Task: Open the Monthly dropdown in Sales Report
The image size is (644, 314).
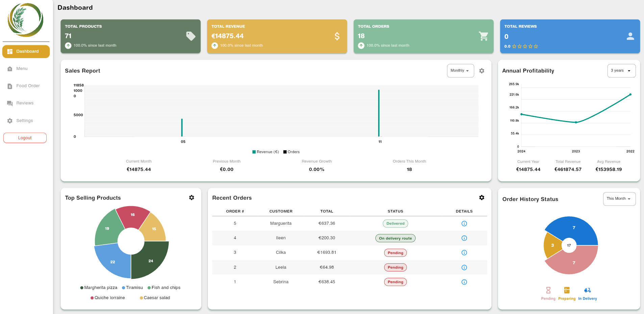Action: [x=461, y=71]
